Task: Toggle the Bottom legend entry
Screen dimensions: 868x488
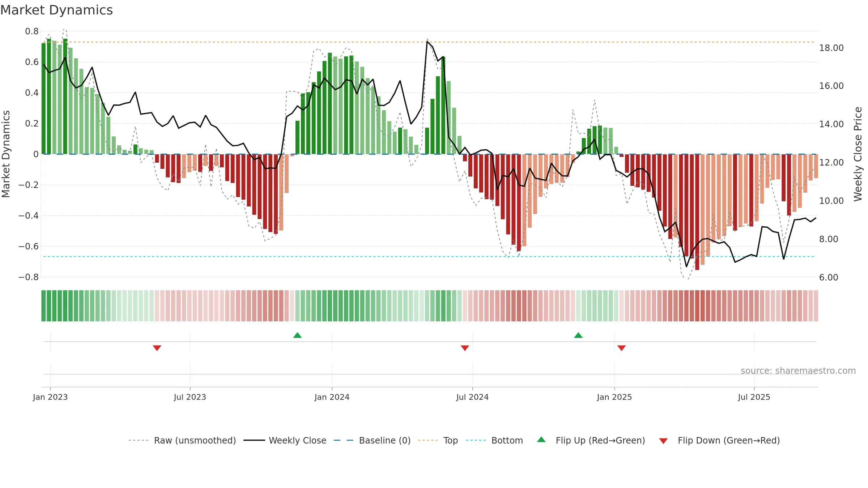Action: pos(494,440)
